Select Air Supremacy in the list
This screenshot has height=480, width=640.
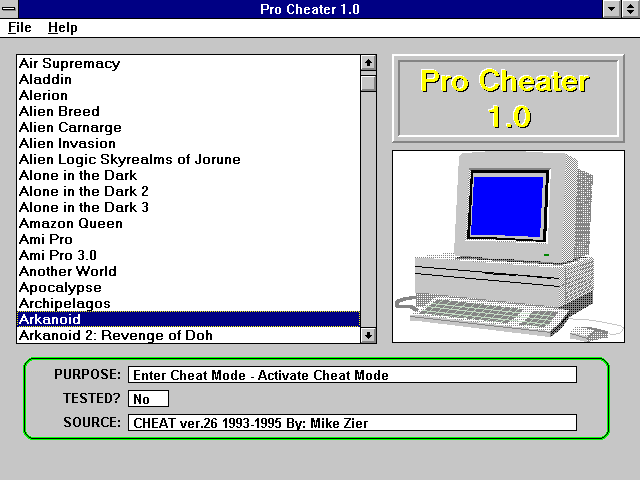(x=69, y=63)
